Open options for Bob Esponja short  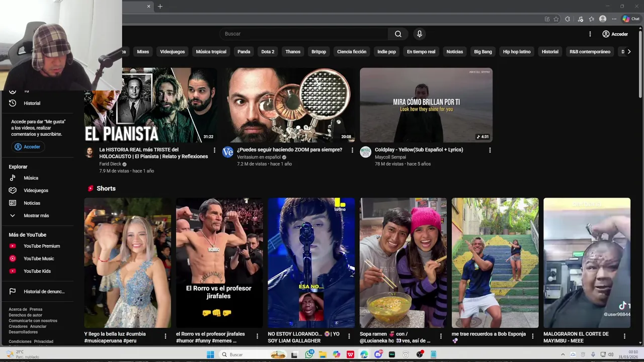[533, 336]
